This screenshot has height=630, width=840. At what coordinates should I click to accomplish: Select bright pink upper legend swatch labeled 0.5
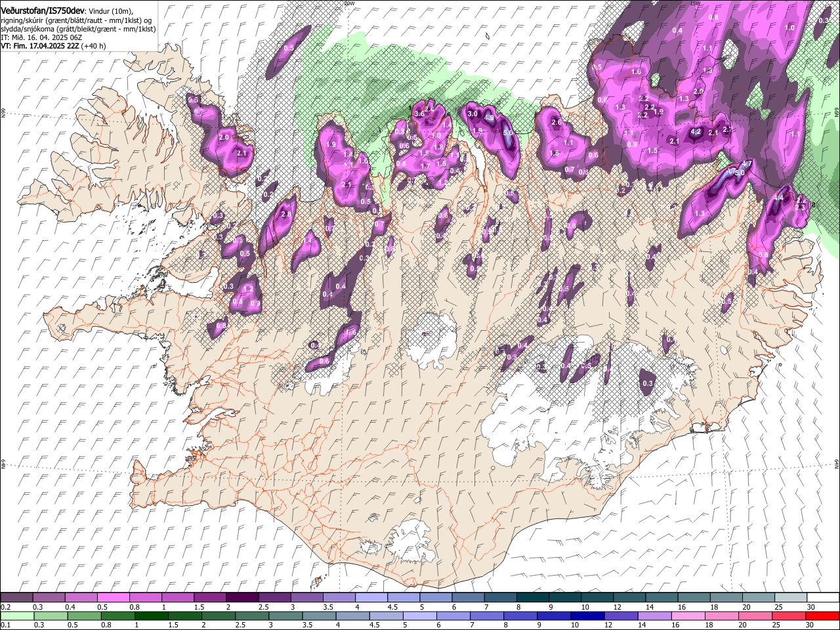tap(113, 597)
